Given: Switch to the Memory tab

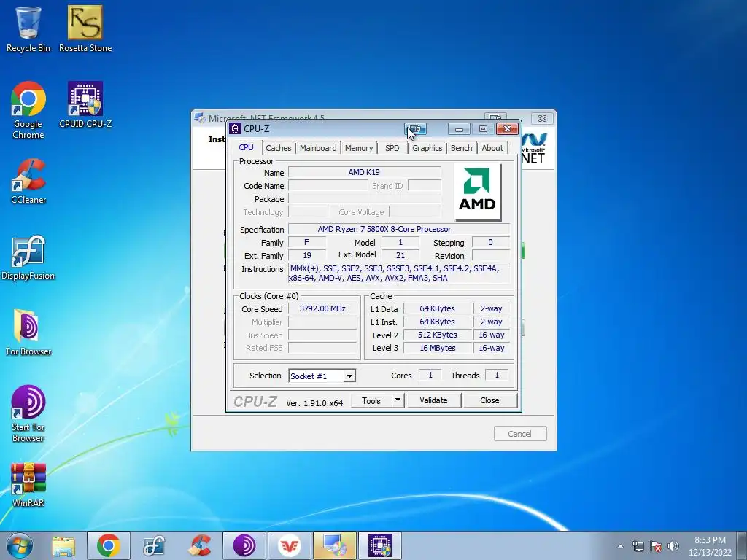Looking at the screenshot, I should tap(359, 148).
